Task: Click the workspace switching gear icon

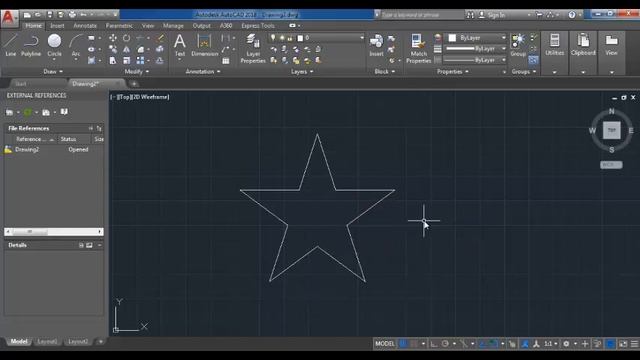Action: coord(566,344)
